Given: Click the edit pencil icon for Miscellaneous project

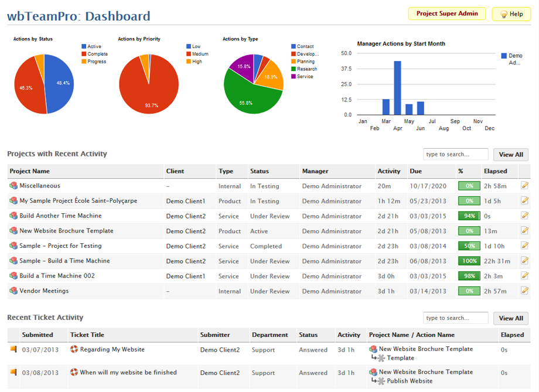Looking at the screenshot, I should click(524, 186).
